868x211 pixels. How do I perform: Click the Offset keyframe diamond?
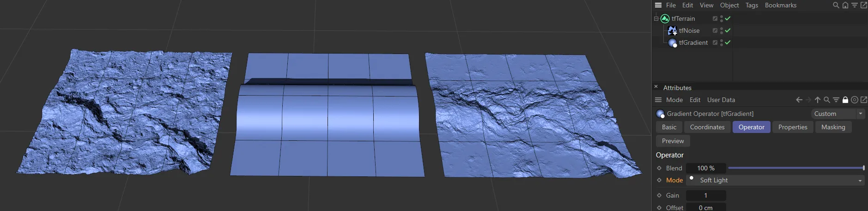[x=659, y=208]
